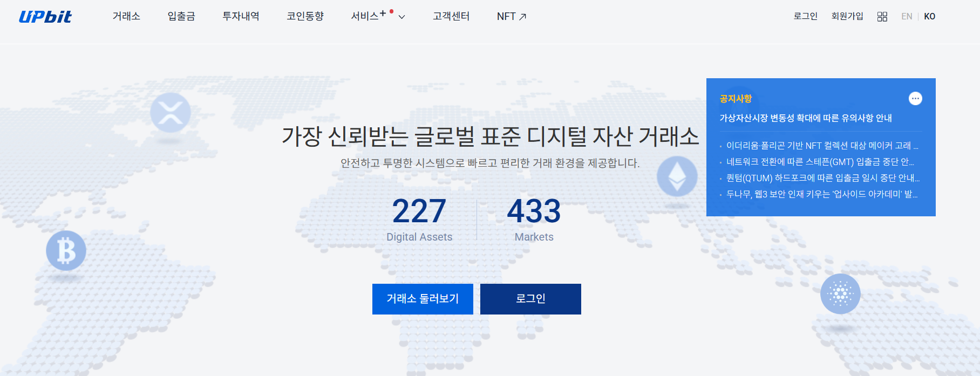Open the 스테픈(GMT) 입출금 중단 notice
The height and width of the screenshot is (376, 980).
pos(820,162)
